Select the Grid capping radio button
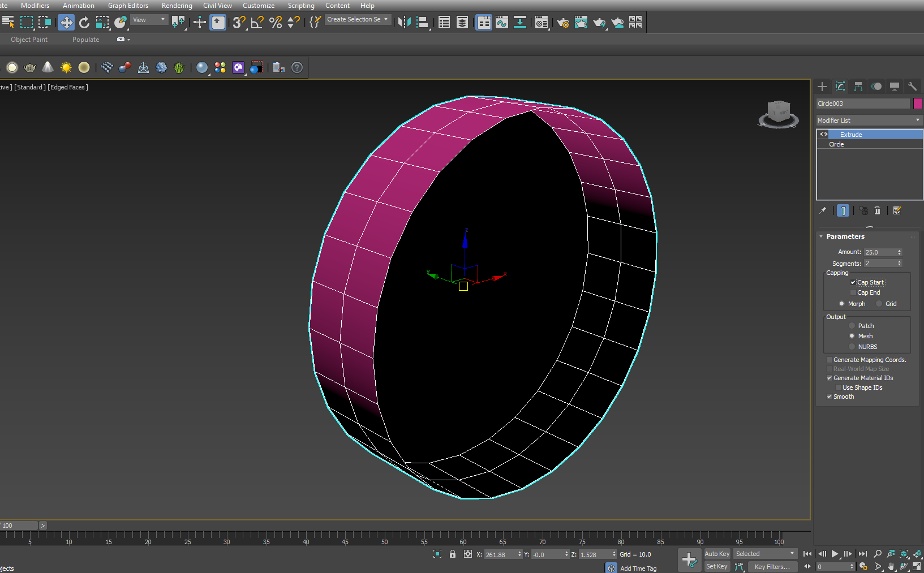The width and height of the screenshot is (924, 573). point(879,304)
